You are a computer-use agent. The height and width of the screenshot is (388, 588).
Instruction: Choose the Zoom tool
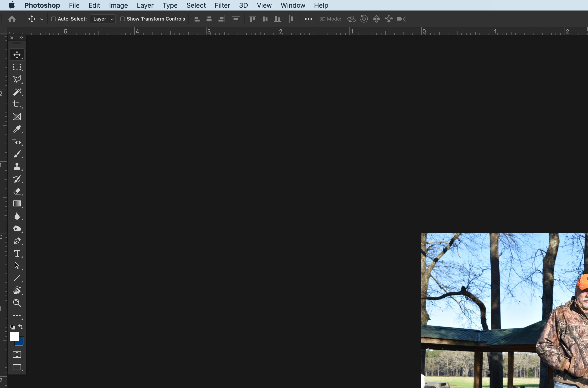[x=17, y=303]
